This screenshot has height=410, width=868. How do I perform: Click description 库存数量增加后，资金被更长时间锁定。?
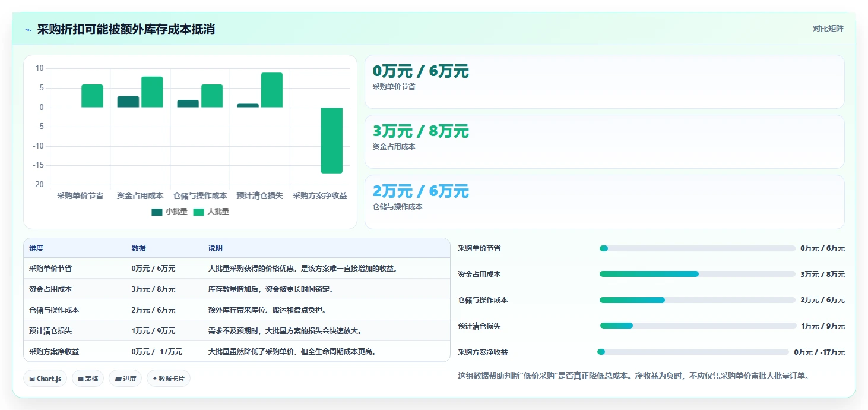pyautogui.click(x=270, y=289)
